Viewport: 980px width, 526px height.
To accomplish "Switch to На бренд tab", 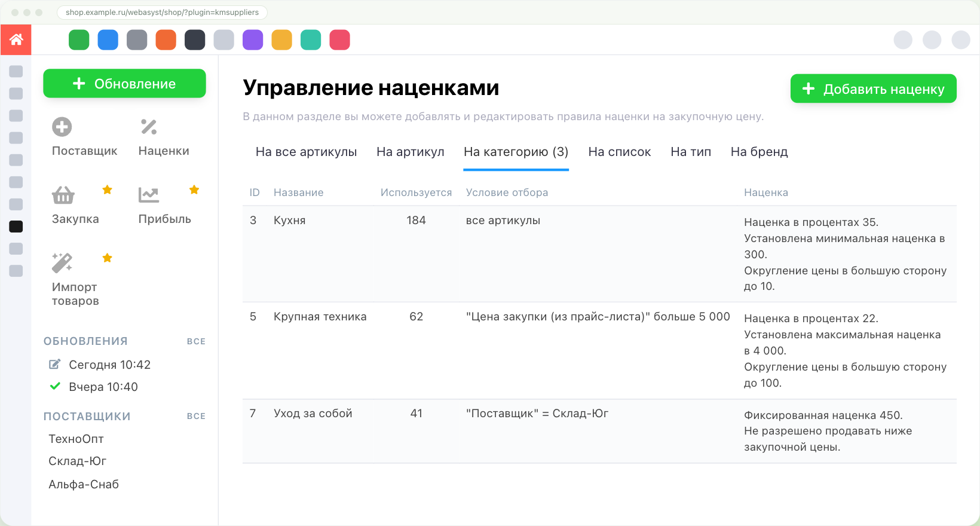I will point(759,152).
